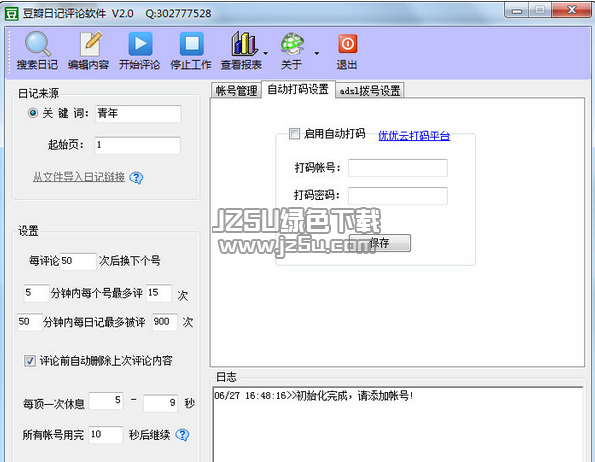Click the log entry 初始化完成，请添加帐号
This screenshot has height=462, width=595.
tap(314, 396)
